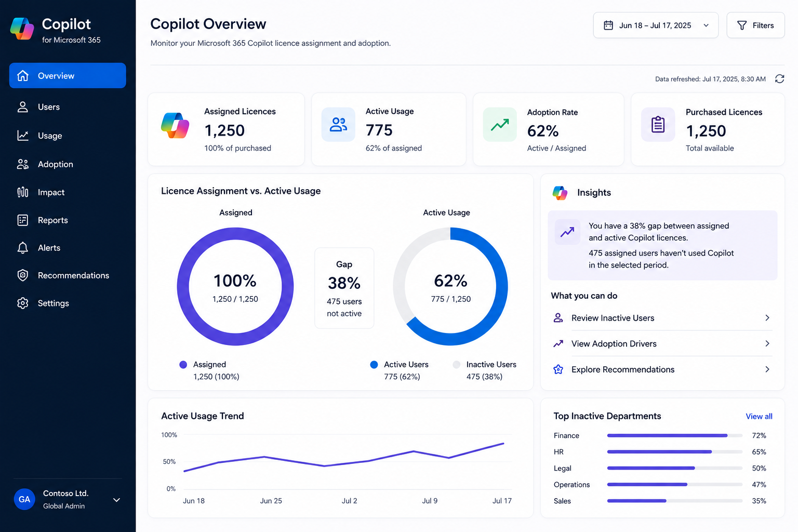Expand the Contoso Ltd. account menu chevron
Screen dimensions: 798x532
[117, 500]
